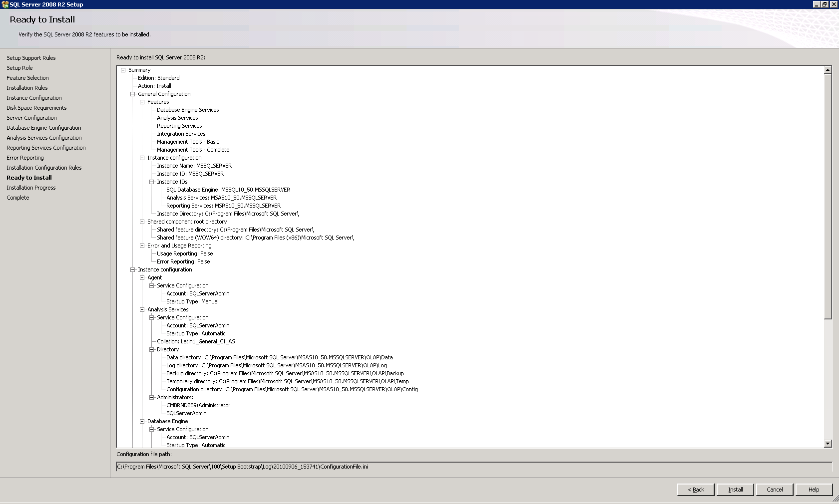This screenshot has width=839, height=504.
Task: Collapse the General Configuration node
Action: click(132, 94)
